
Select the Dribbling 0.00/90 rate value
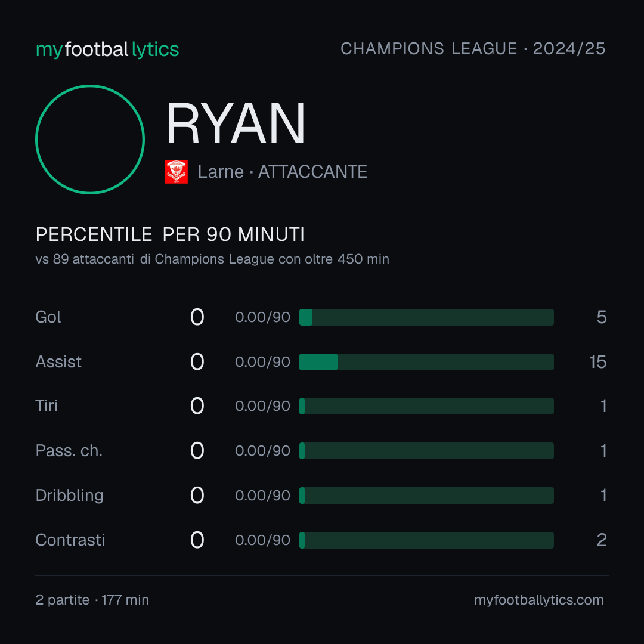tap(262, 496)
